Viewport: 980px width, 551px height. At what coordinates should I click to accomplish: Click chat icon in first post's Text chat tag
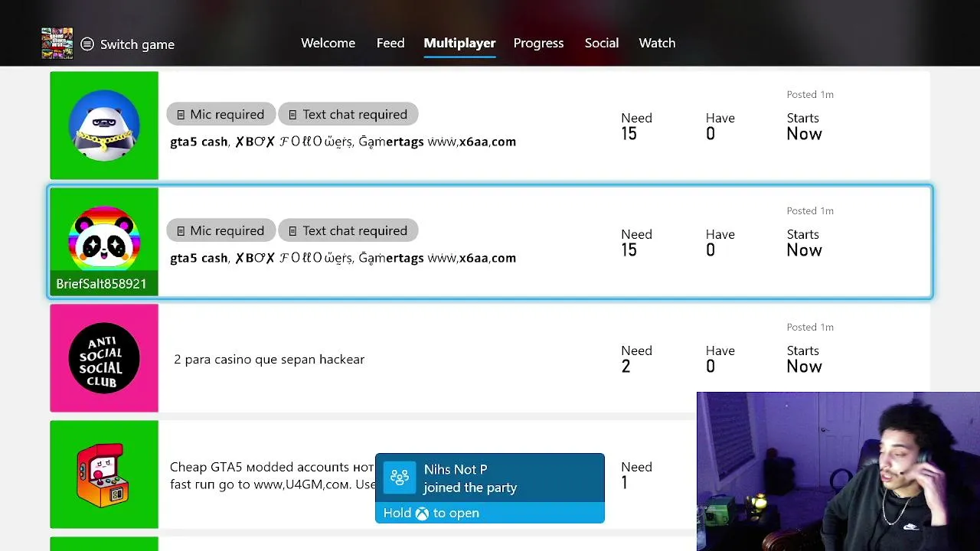click(x=292, y=115)
